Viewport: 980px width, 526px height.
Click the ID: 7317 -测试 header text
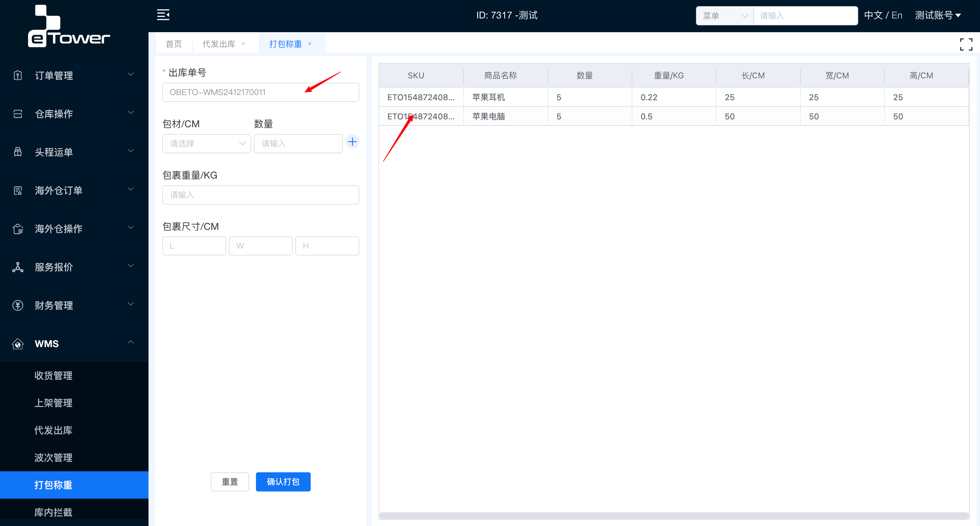(507, 15)
